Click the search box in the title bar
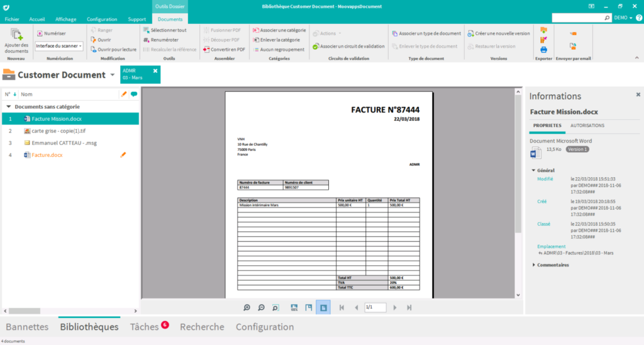The height and width of the screenshot is (345, 644). 579,18
